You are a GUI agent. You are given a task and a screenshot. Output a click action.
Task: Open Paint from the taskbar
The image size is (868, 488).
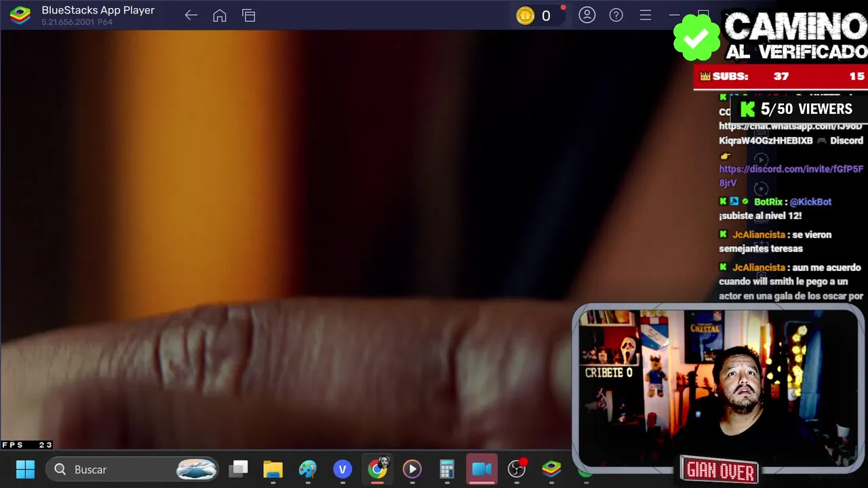point(308,469)
